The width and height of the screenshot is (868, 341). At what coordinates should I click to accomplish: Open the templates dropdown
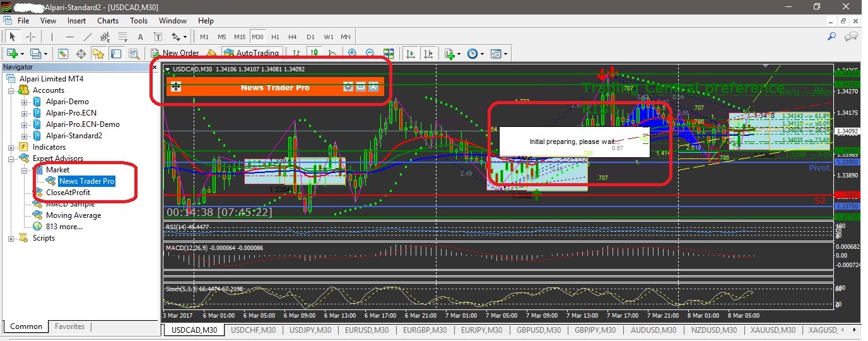coord(498,54)
